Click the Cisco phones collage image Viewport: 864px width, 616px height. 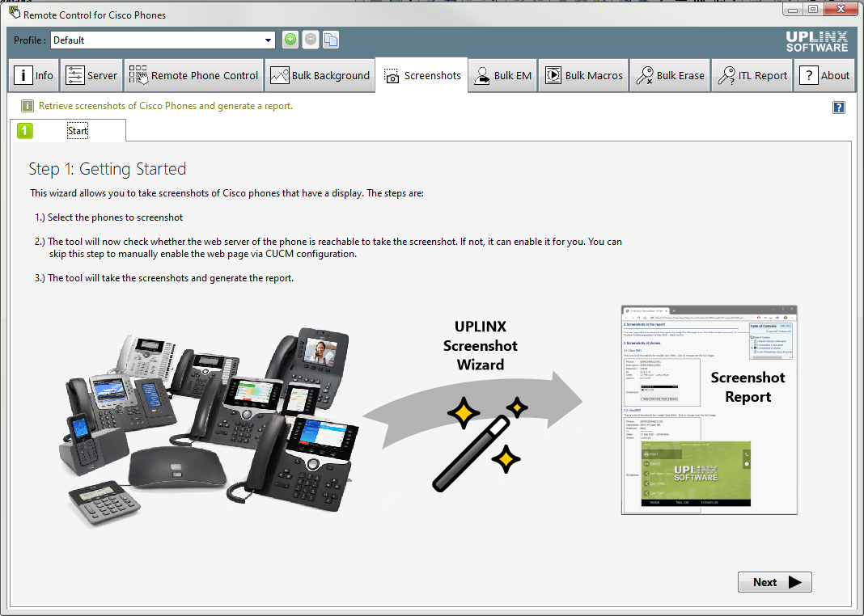click(208, 428)
